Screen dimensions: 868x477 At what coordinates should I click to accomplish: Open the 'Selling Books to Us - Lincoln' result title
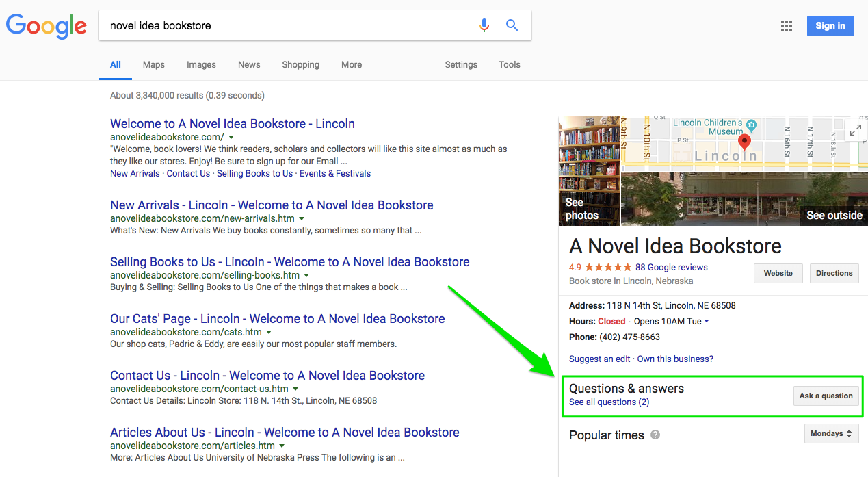pos(290,262)
